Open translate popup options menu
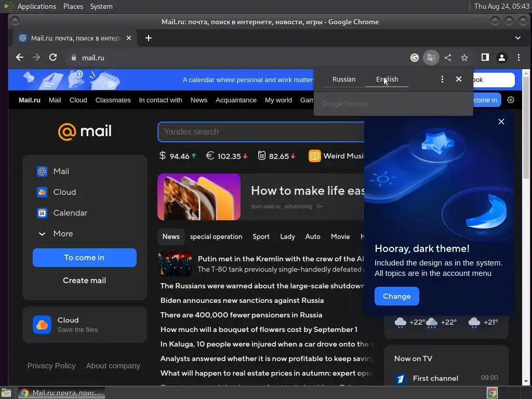This screenshot has width=532, height=399. pos(442,79)
